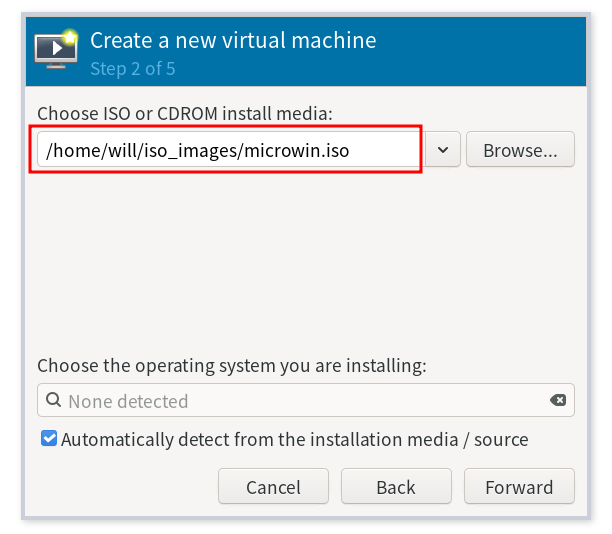
Task: Click the 'Create a new virtual machine' title
Action: point(233,41)
